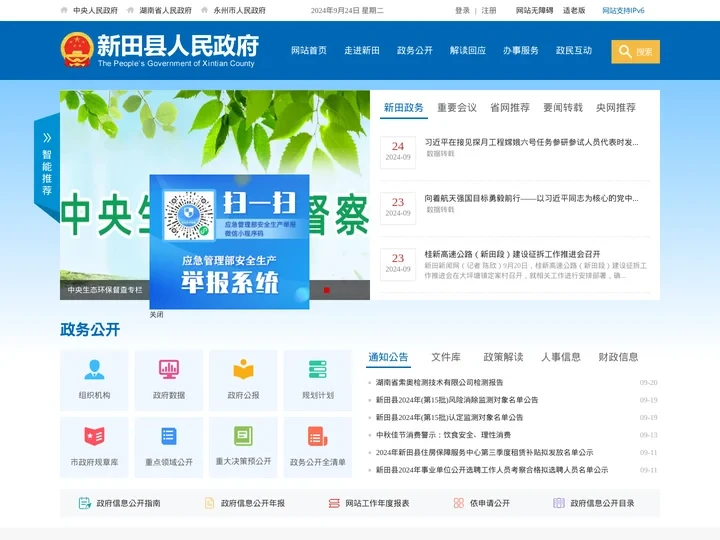The width and height of the screenshot is (720, 540).
Task: Click the 登录 link
Action: tap(462, 10)
